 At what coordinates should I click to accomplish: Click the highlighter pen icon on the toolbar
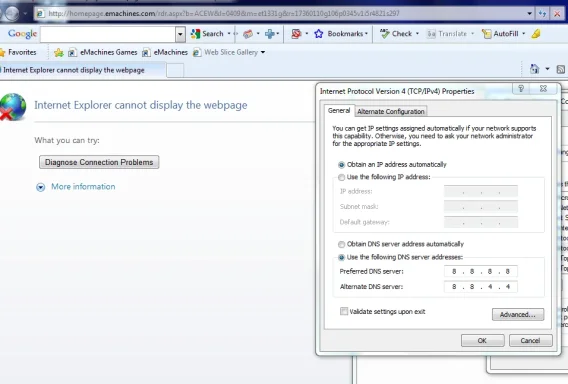point(536,34)
